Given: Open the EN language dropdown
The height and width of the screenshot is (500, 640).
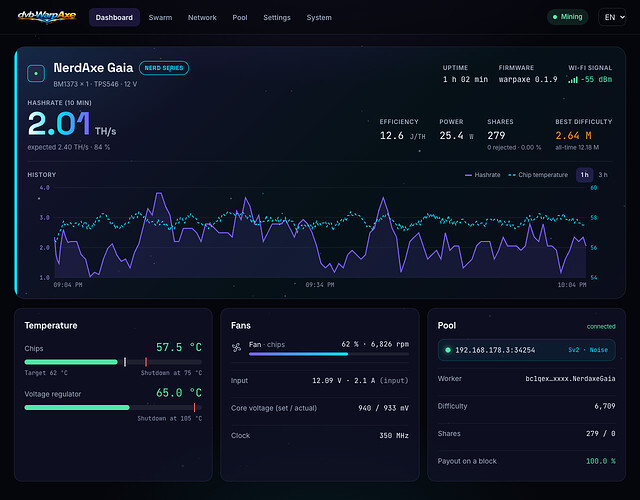Looking at the screenshot, I should 612,17.
